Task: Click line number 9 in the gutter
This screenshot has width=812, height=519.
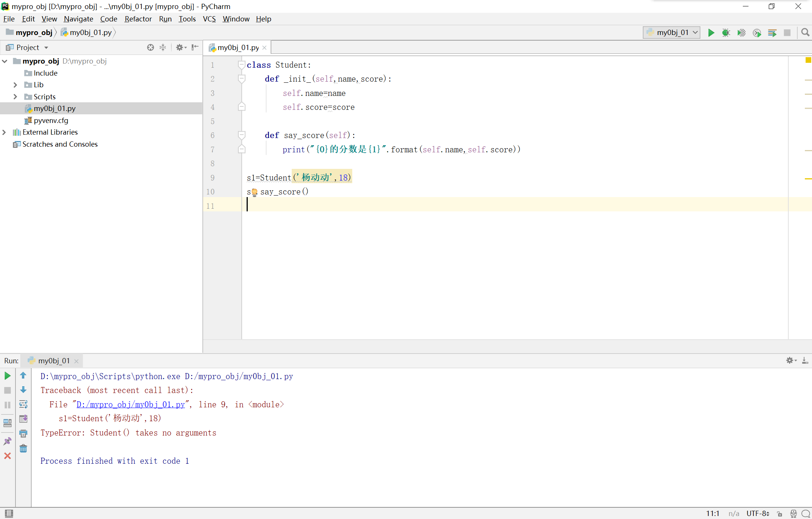Action: (x=212, y=178)
